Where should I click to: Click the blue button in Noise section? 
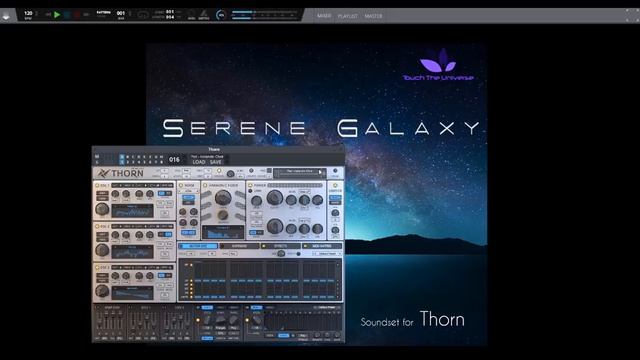188,198
